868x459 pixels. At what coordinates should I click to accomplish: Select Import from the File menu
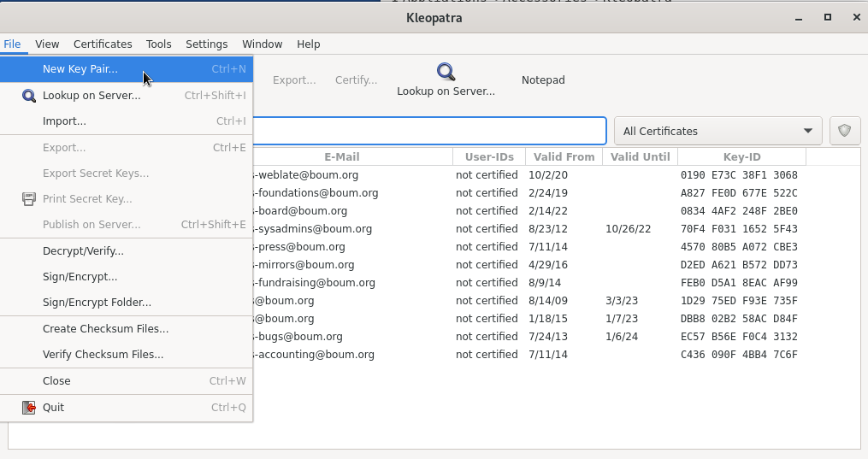[x=64, y=121]
